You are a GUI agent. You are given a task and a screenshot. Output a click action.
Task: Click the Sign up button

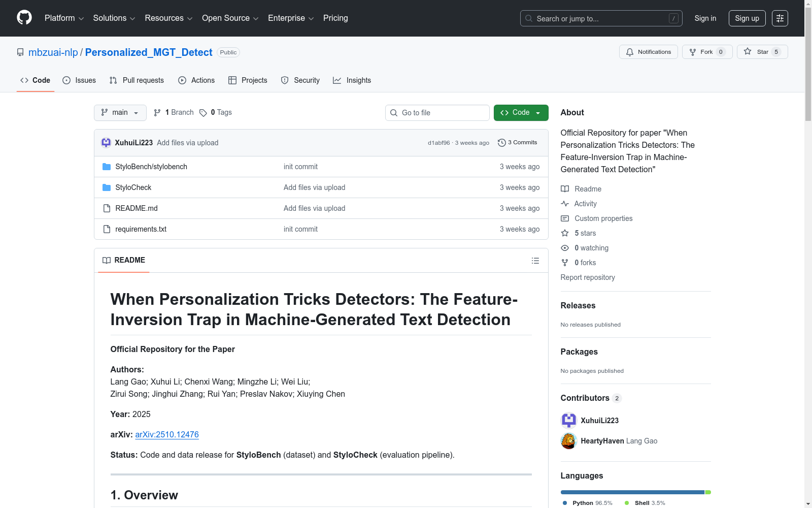click(747, 18)
